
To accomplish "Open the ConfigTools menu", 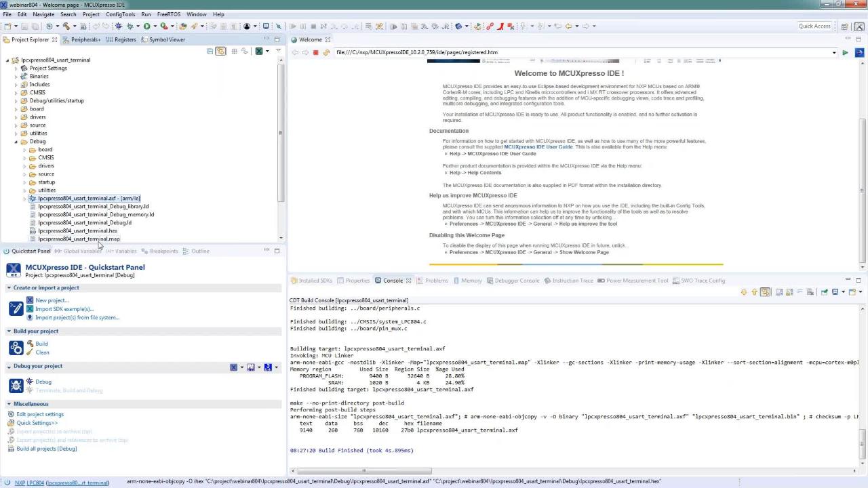I will tap(120, 14).
